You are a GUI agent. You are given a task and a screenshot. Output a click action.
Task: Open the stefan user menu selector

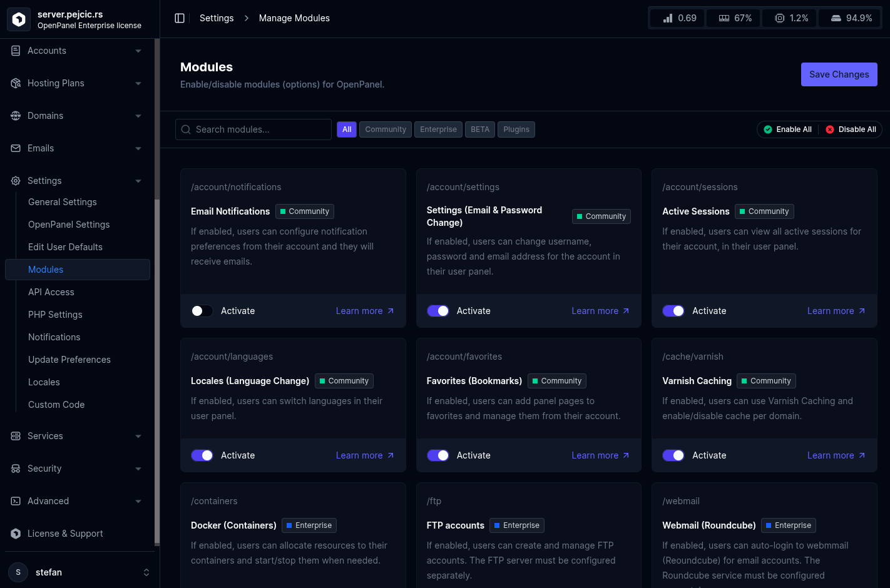tap(146, 572)
